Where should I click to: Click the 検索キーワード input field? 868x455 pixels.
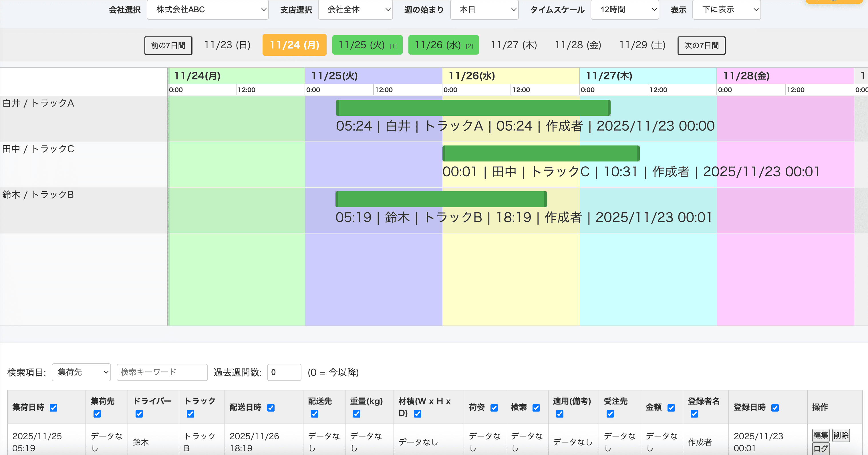(x=162, y=372)
